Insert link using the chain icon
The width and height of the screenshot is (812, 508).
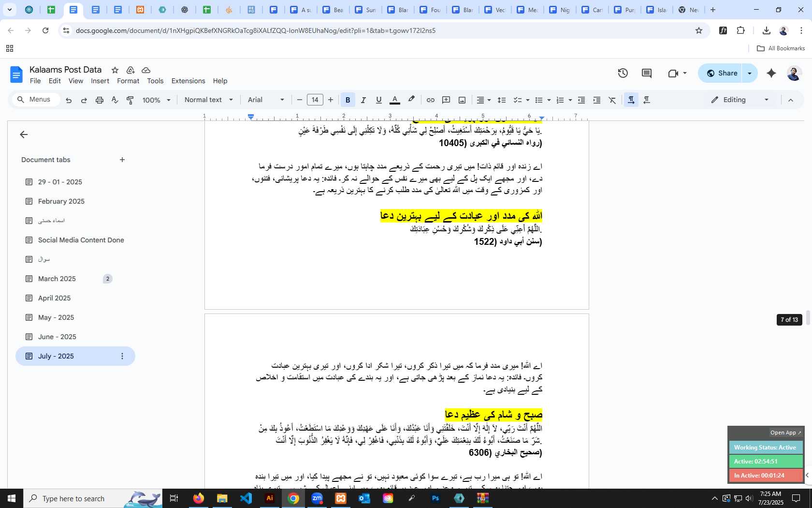coord(430,100)
